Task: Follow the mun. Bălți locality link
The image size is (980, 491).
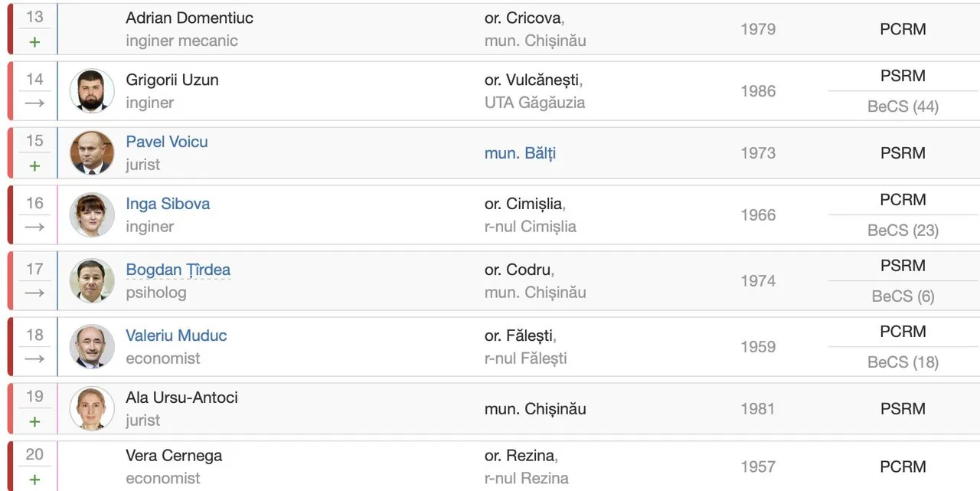Action: [x=520, y=153]
